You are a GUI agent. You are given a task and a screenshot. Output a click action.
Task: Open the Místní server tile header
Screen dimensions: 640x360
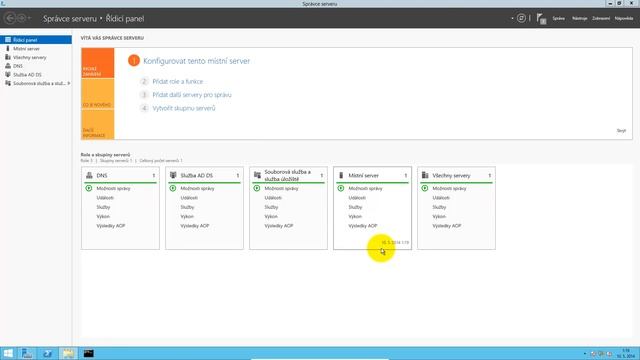click(x=373, y=176)
